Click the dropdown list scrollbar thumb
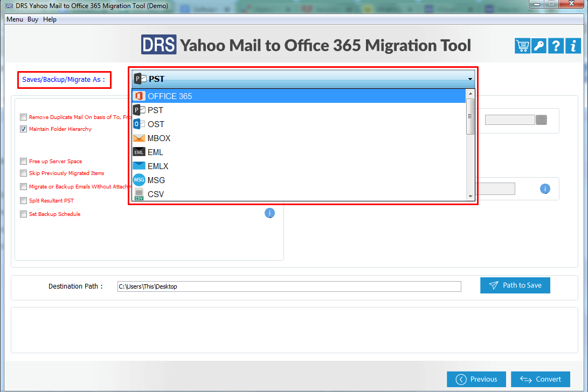The width and height of the screenshot is (588, 392). tap(471, 116)
